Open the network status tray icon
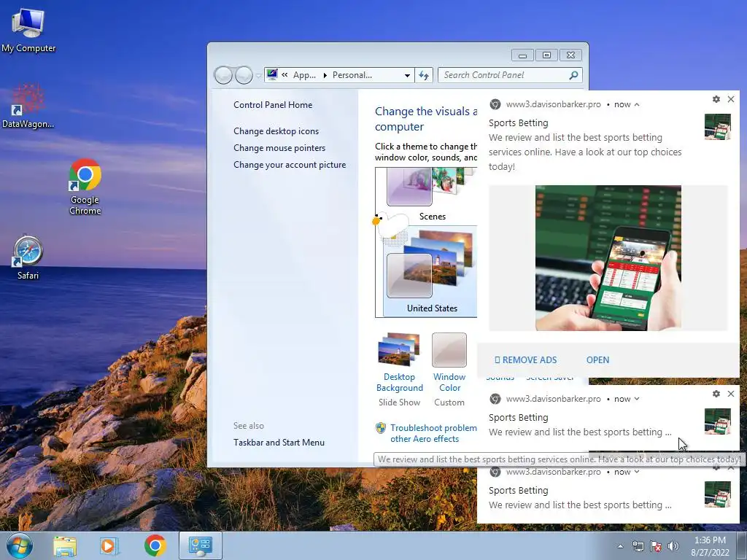This screenshot has height=560, width=747. tap(638, 546)
